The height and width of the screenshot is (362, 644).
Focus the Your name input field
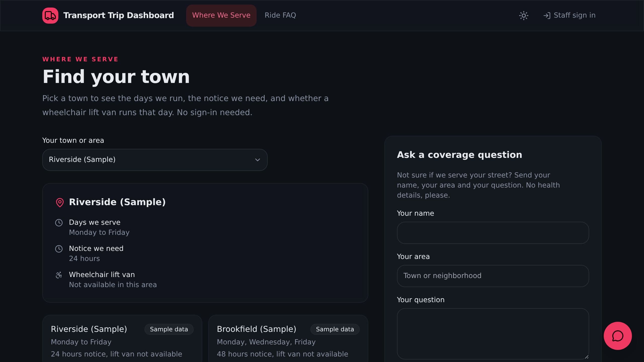coord(493,233)
